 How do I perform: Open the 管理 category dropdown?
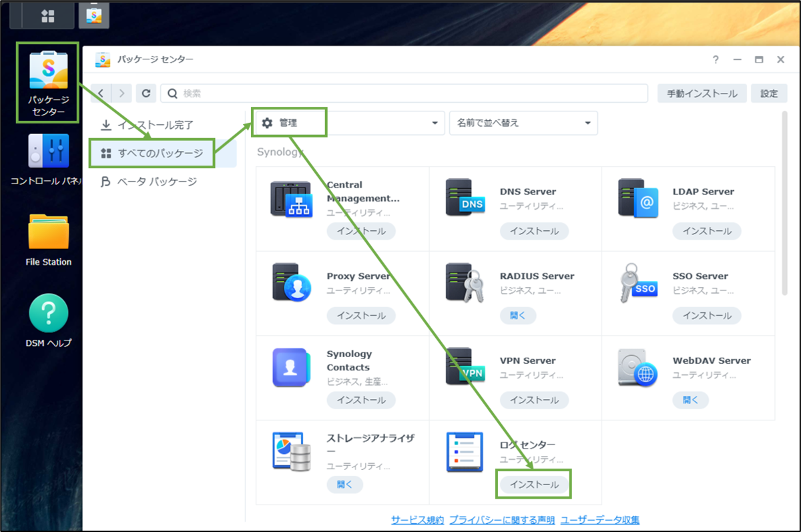click(x=349, y=123)
